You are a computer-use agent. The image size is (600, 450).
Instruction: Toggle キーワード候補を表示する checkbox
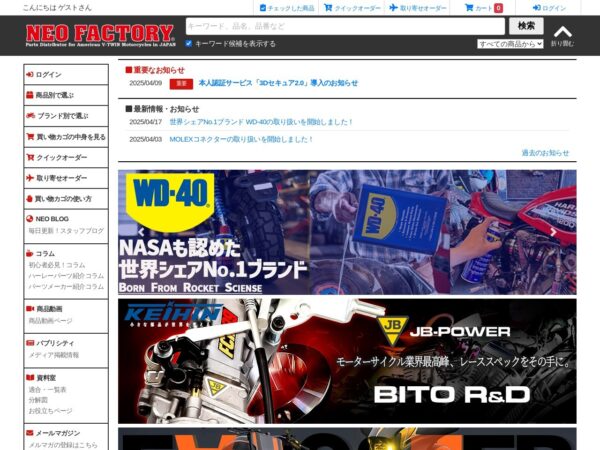(x=188, y=43)
